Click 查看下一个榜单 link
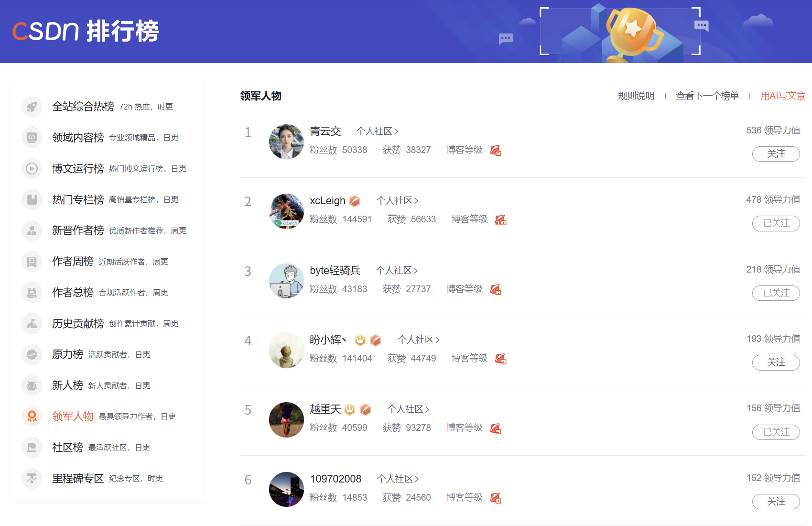The image size is (812, 526). point(707,96)
